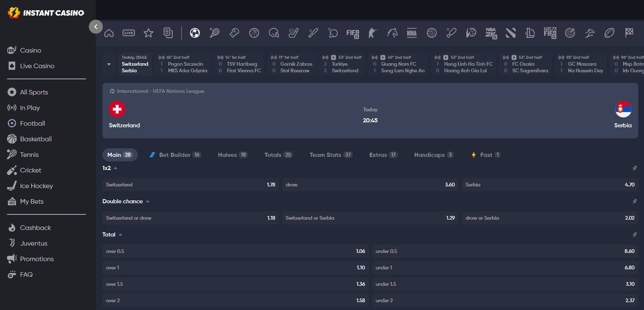
Task: Select the tennis racket icon in sports bar
Action: point(214,33)
